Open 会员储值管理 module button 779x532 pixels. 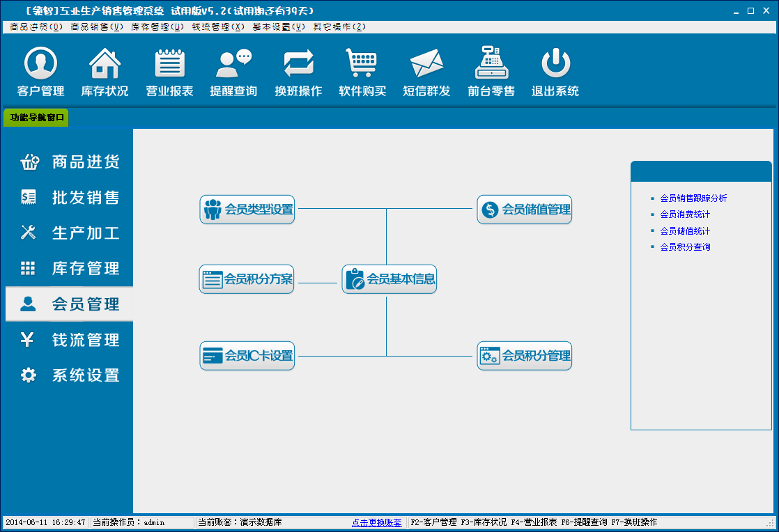[525, 209]
